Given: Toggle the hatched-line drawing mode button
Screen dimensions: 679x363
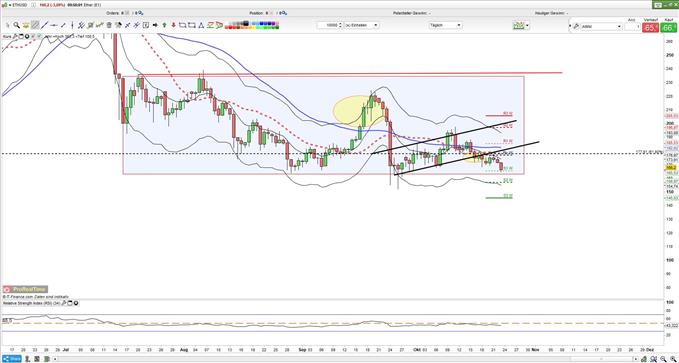Looking at the screenshot, I should (x=35, y=25).
